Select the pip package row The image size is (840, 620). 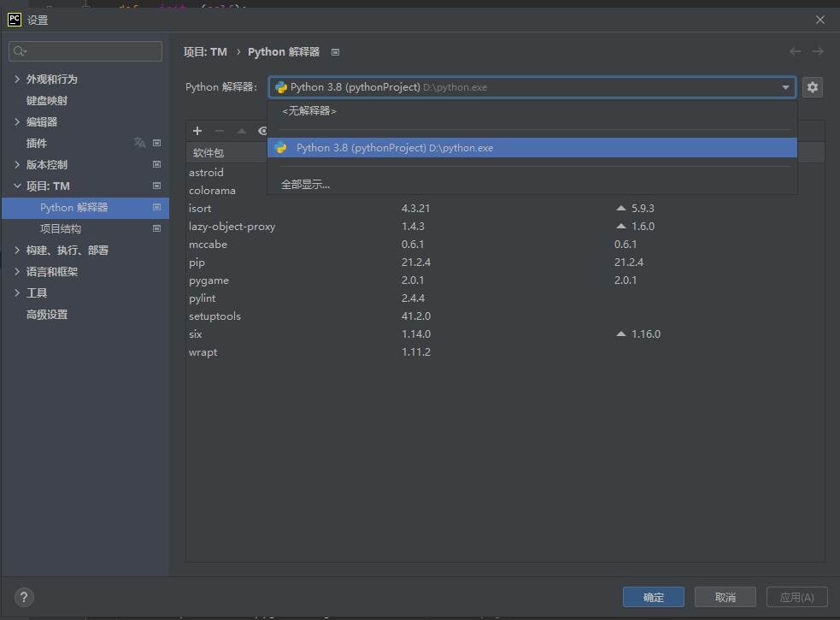[x=505, y=263]
